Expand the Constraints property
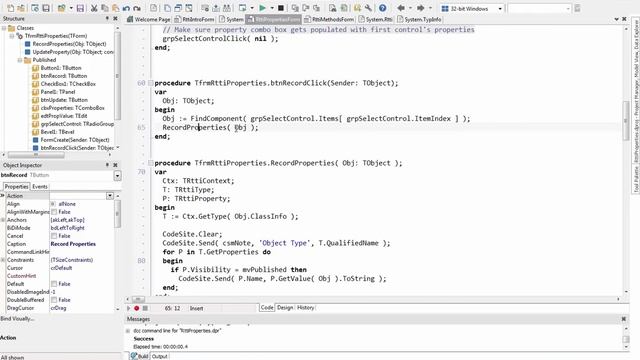Screen dimensions: 640x360 [x=3, y=260]
